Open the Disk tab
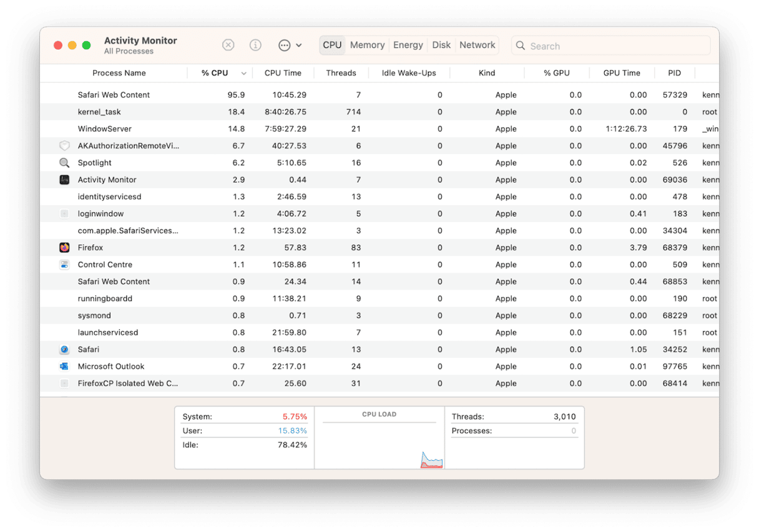This screenshot has height=532, width=759. (x=441, y=45)
